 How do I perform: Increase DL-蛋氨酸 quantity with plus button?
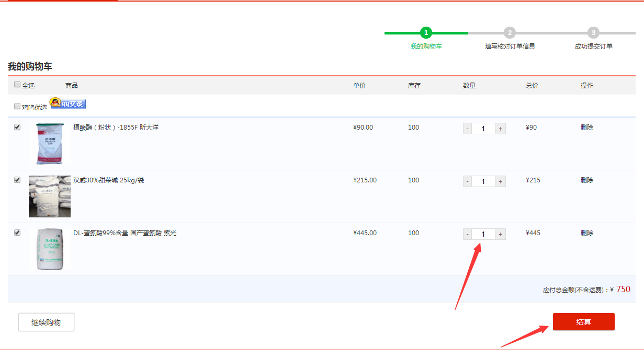point(500,234)
